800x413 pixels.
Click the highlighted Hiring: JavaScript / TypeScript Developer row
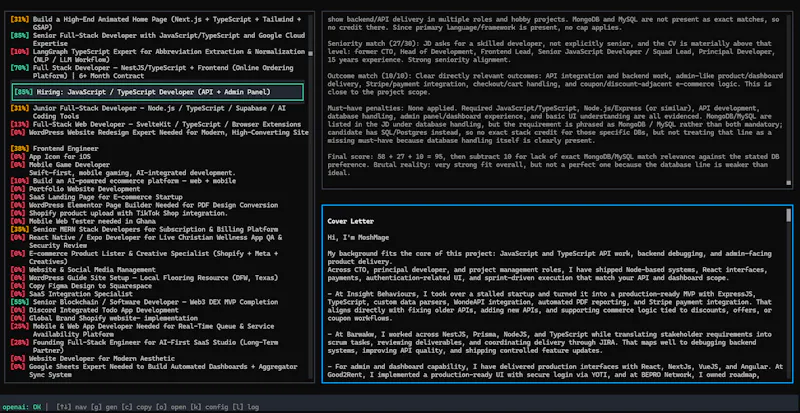coord(158,92)
